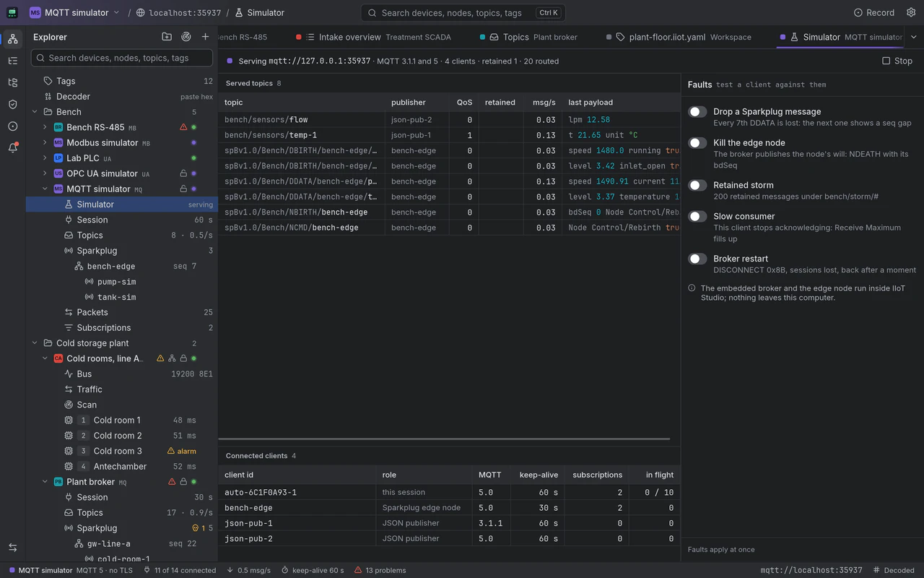Click 11 of 14 connected in status bar
The width and height of the screenshot is (924, 578).
tap(180, 570)
